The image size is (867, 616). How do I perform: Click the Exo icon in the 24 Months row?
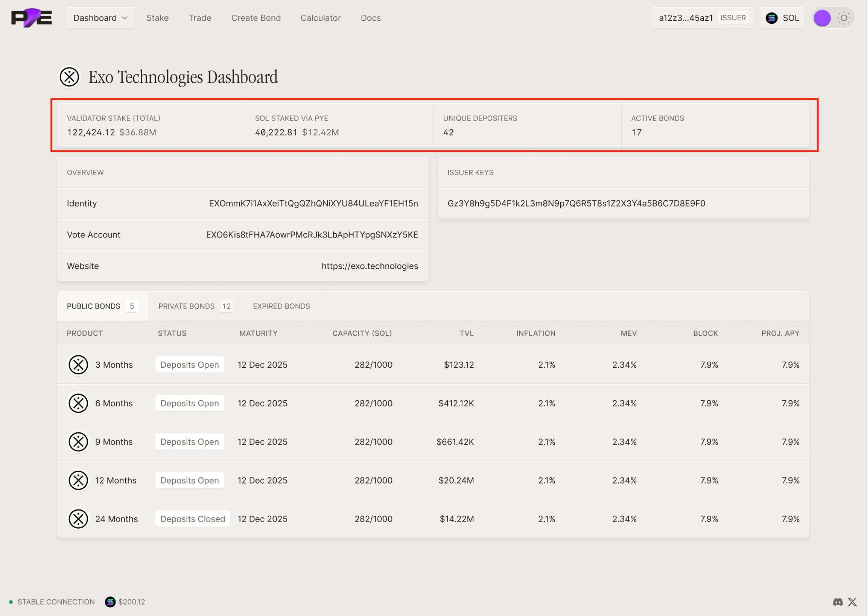[x=79, y=519]
